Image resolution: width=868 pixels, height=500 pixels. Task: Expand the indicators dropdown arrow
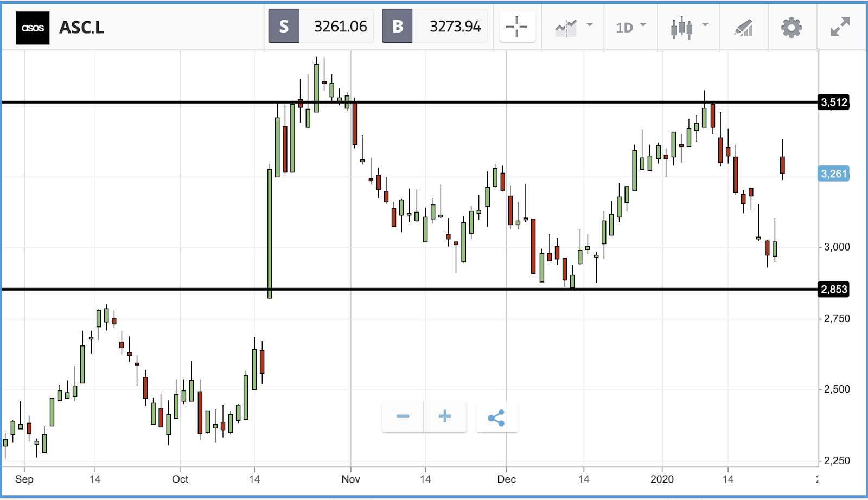[x=590, y=25]
